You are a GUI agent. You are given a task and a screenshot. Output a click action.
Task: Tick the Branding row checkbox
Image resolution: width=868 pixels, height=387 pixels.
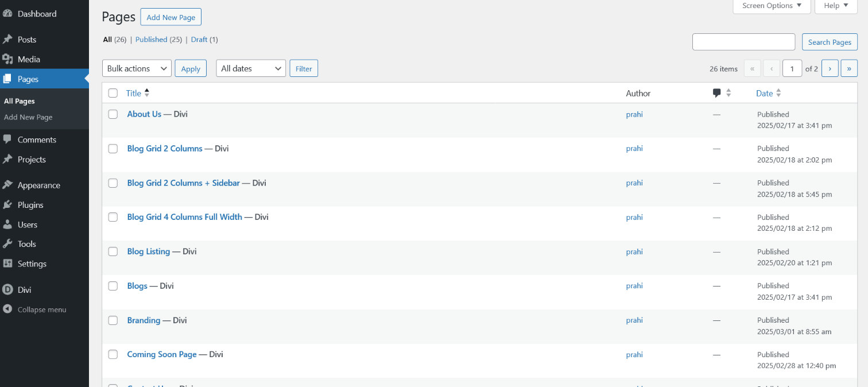coord(113,320)
